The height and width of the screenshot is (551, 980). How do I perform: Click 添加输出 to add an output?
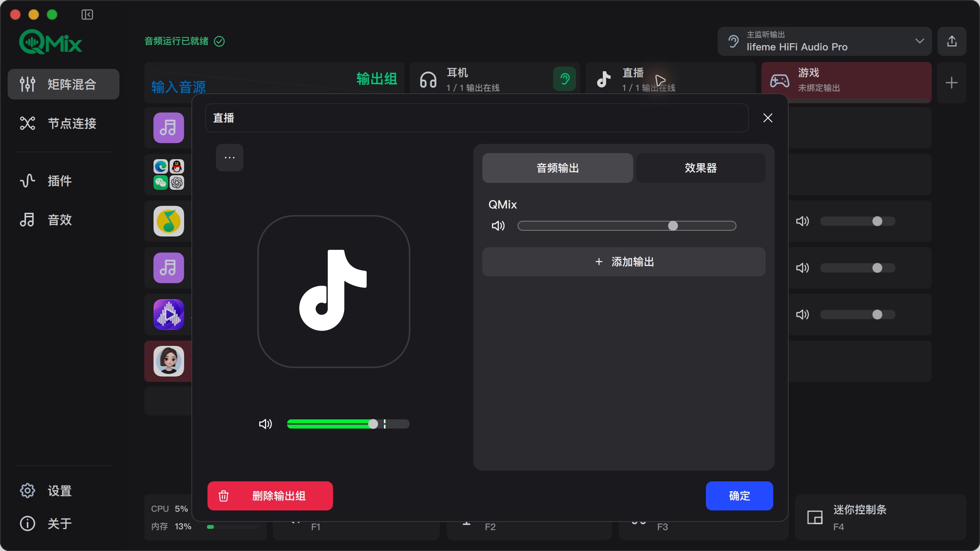[624, 262]
